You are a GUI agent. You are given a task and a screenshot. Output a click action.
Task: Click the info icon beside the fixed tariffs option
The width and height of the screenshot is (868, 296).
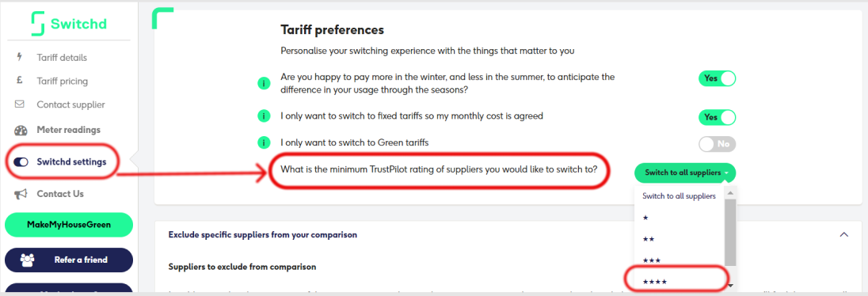click(264, 116)
